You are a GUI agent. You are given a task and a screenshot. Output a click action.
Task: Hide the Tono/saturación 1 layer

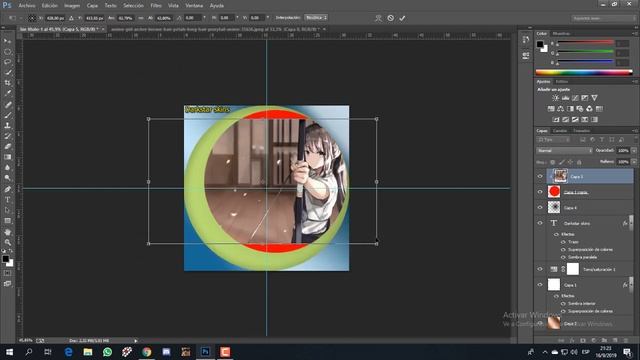540,269
